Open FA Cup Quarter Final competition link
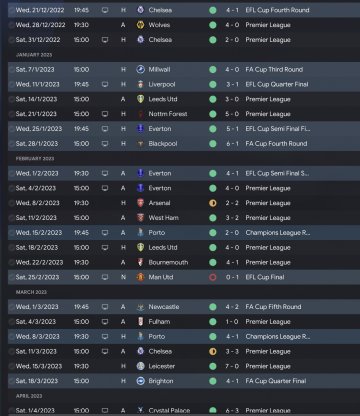 (x=276, y=381)
